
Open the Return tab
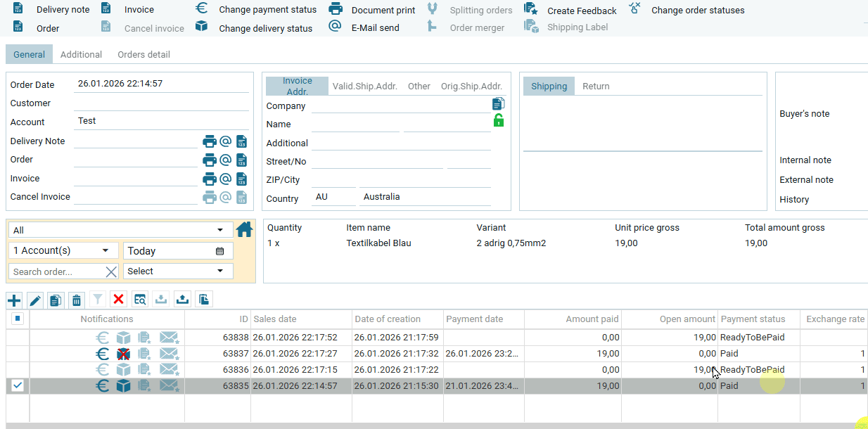(596, 87)
